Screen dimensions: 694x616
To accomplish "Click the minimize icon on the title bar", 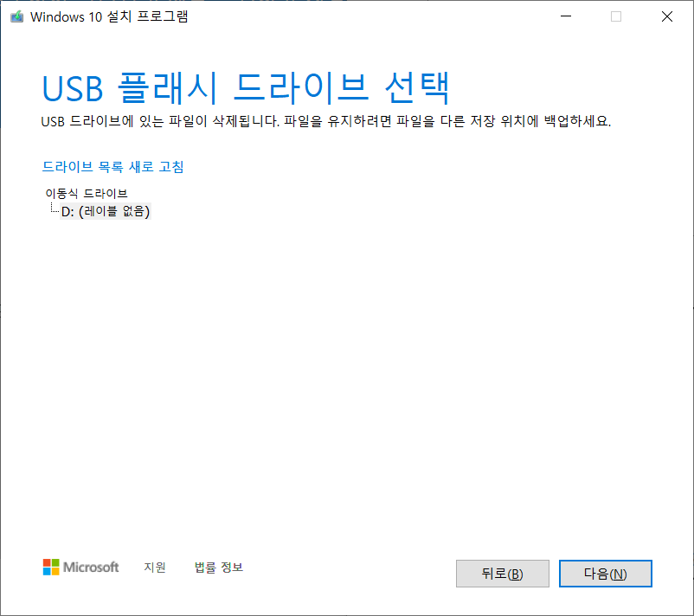I will pos(565,16).
